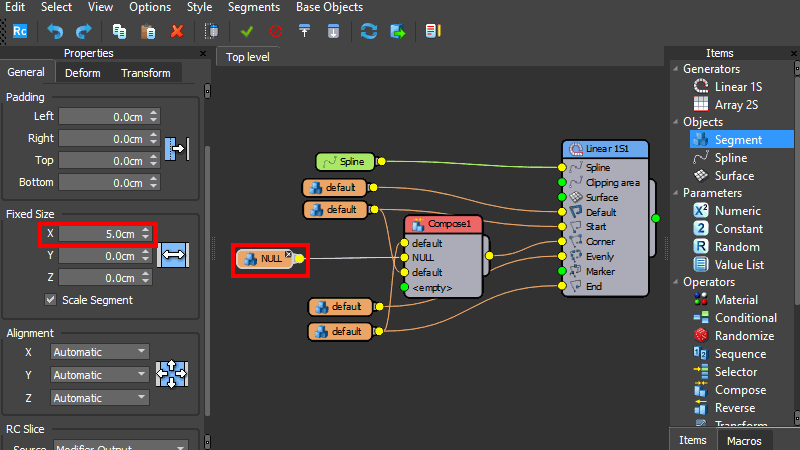Click the Undo arrow in the toolbar
This screenshot has width=800, height=450.
coord(55,31)
